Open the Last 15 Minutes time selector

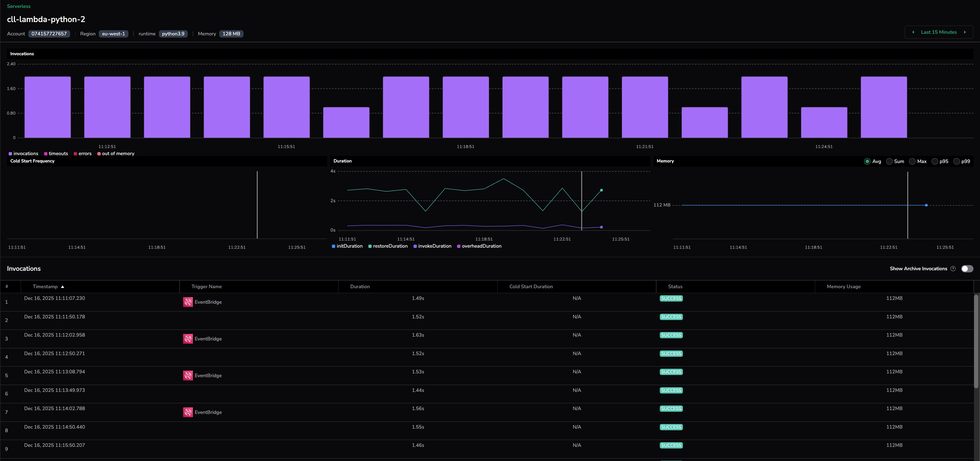(939, 32)
